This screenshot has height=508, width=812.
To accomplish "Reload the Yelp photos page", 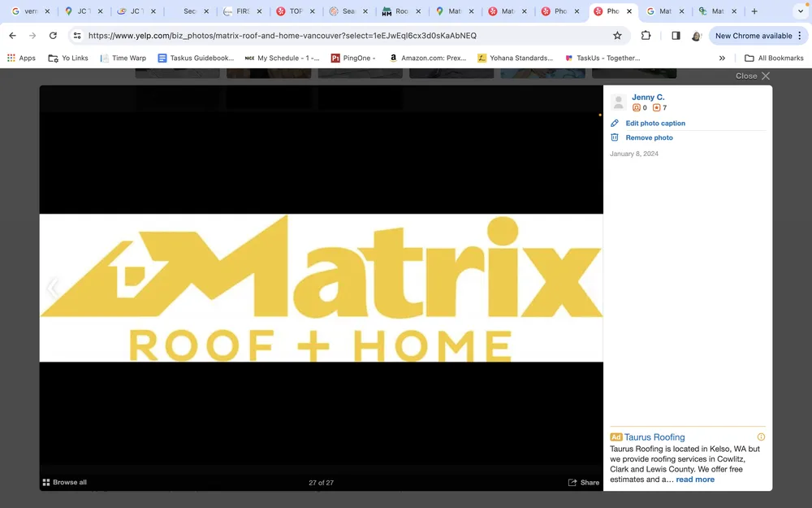I will point(53,35).
